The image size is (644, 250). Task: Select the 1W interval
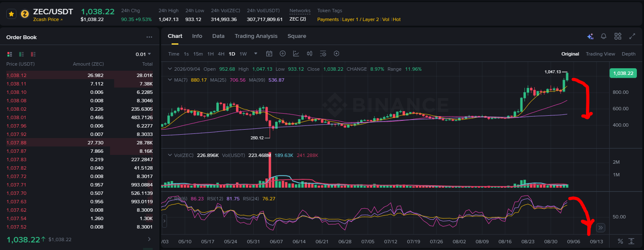coord(243,54)
